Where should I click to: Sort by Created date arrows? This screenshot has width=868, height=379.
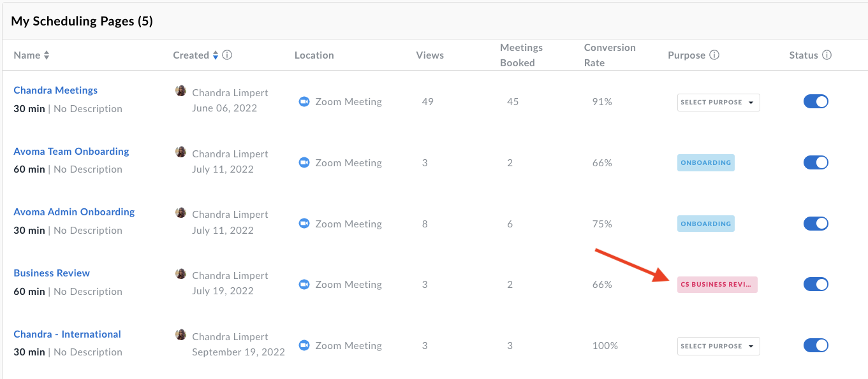click(216, 55)
